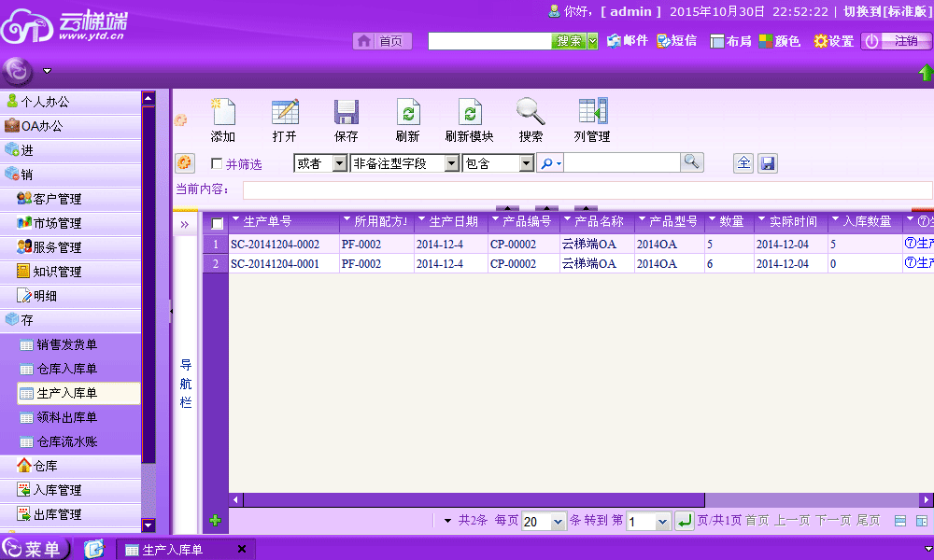
Task: Click the round purple orb icon
Action: pyautogui.click(x=17, y=71)
